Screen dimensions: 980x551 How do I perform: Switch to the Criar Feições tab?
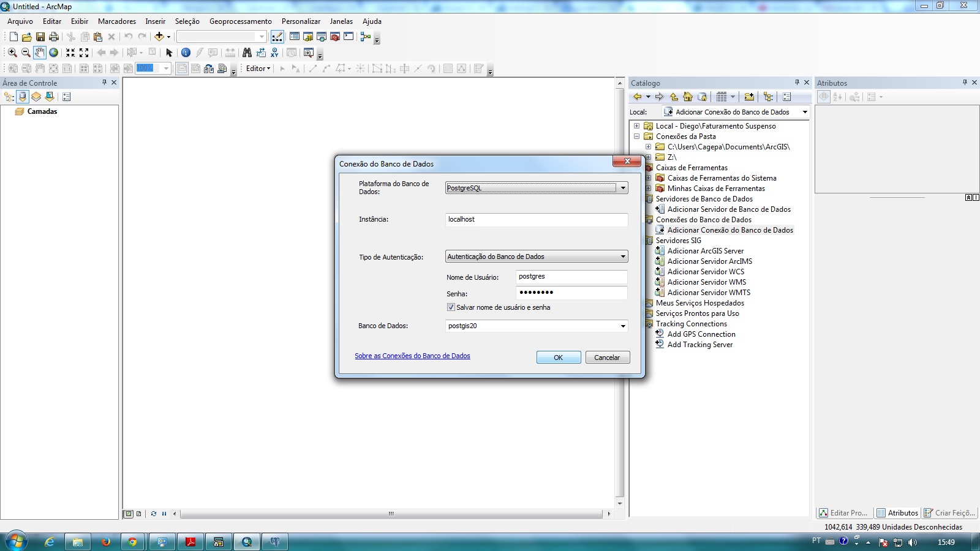(949, 513)
